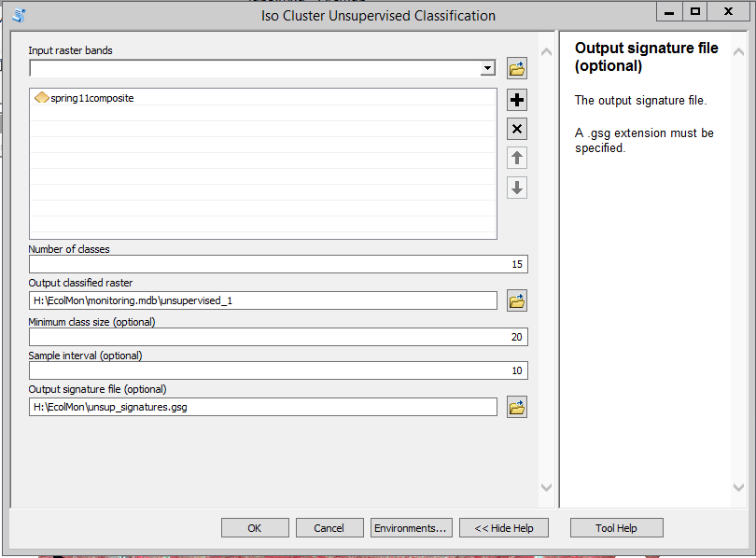Click the plus icon to add raster
The height and width of the screenshot is (558, 756).
tap(517, 100)
